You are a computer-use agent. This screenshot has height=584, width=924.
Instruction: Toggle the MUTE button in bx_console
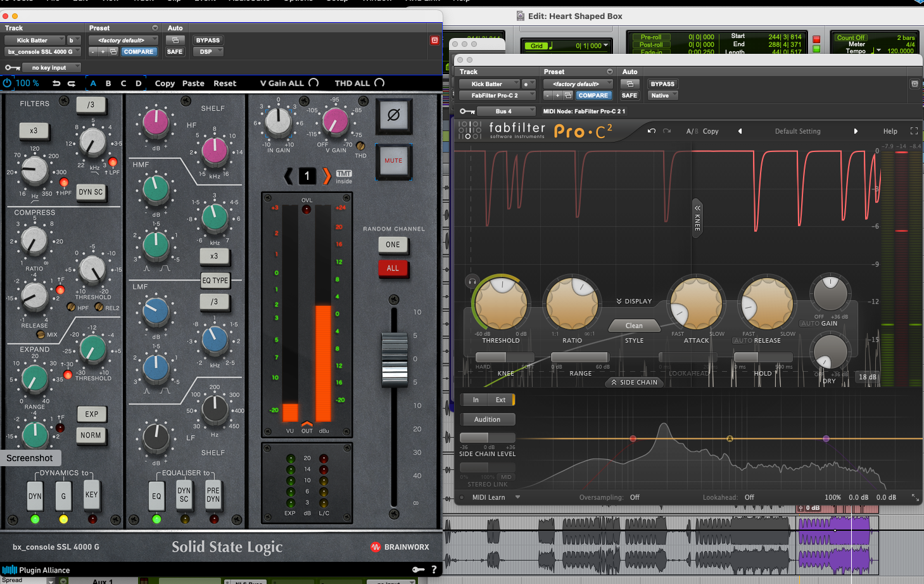click(x=393, y=161)
